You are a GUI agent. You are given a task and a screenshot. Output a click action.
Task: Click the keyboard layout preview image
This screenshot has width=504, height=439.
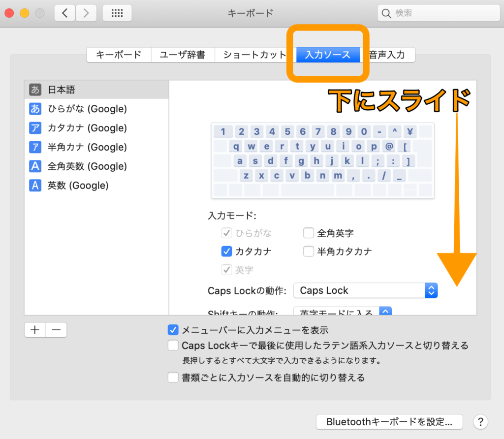[323, 160]
